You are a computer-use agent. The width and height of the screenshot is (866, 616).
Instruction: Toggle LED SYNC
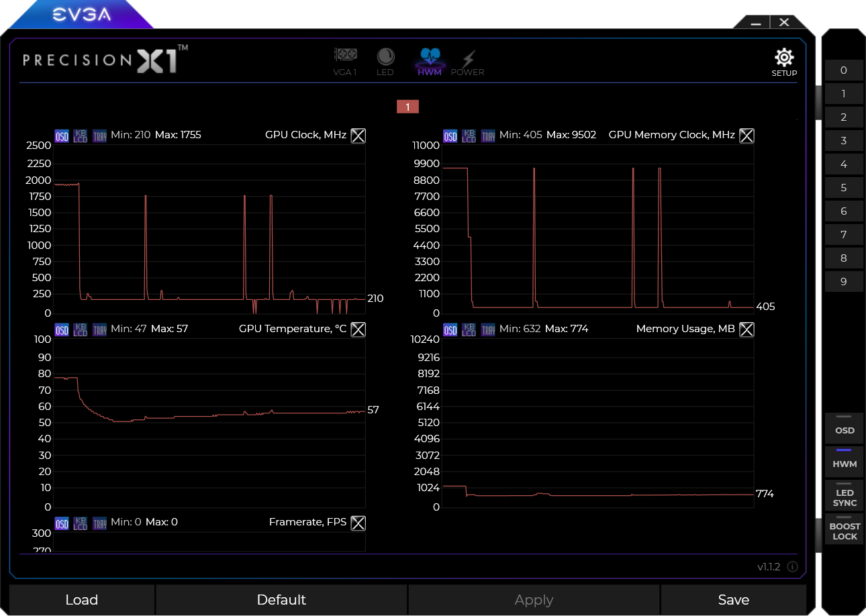(845, 495)
